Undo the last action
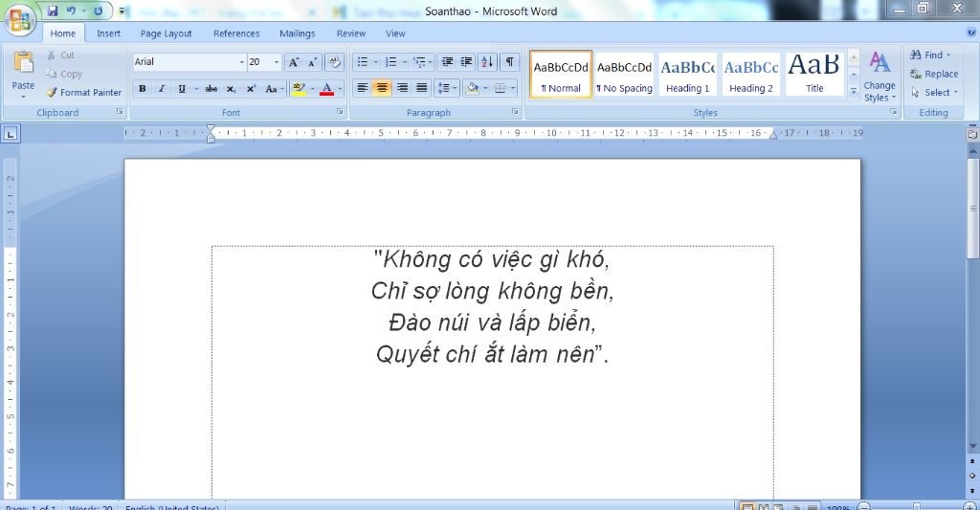The width and height of the screenshot is (980, 510). point(71,11)
